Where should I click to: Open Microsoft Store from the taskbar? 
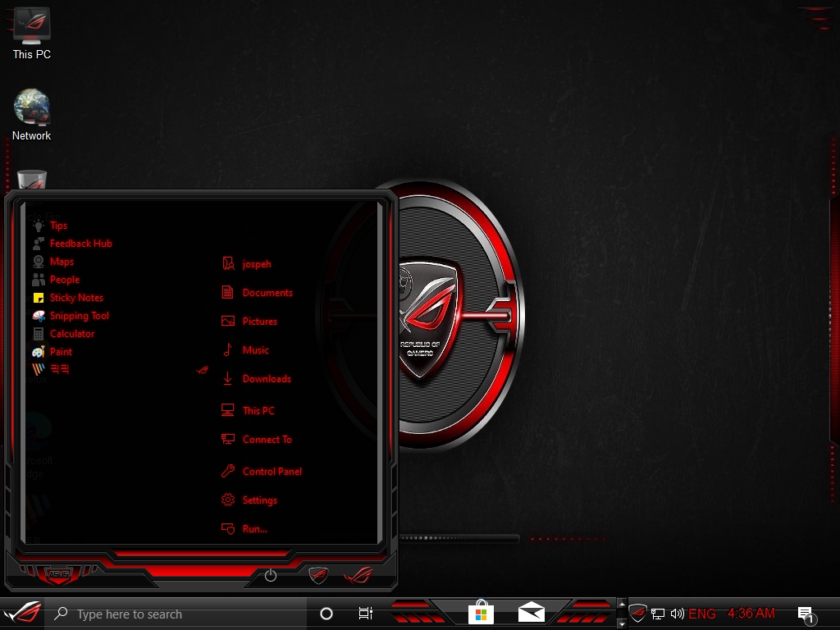481,612
